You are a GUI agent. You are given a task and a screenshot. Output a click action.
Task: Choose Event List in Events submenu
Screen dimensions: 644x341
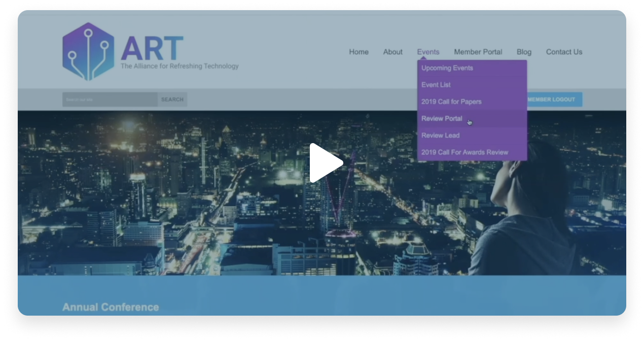(x=436, y=85)
